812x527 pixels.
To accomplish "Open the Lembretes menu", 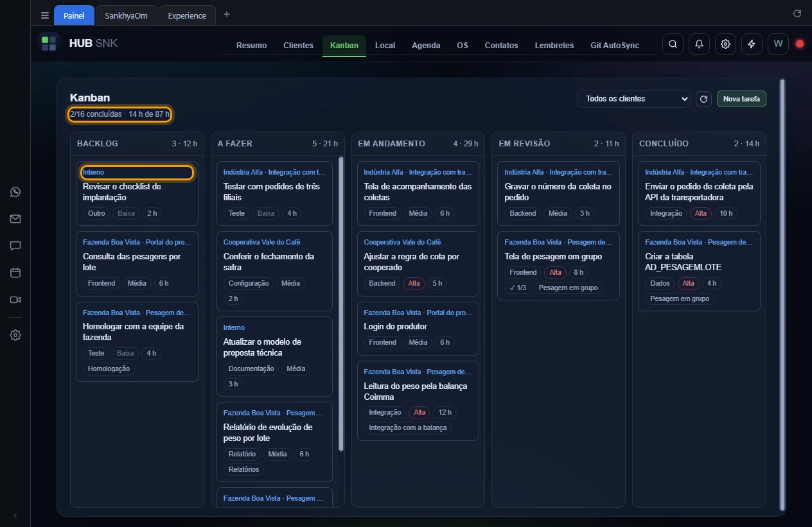I will (x=554, y=46).
